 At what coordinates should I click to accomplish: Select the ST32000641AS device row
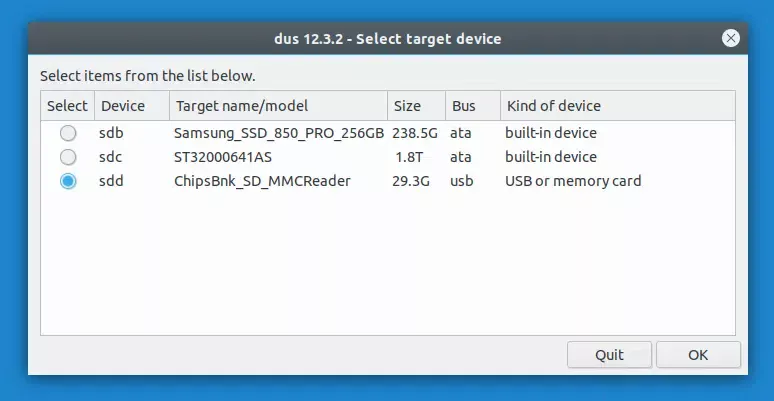[x=222, y=157]
